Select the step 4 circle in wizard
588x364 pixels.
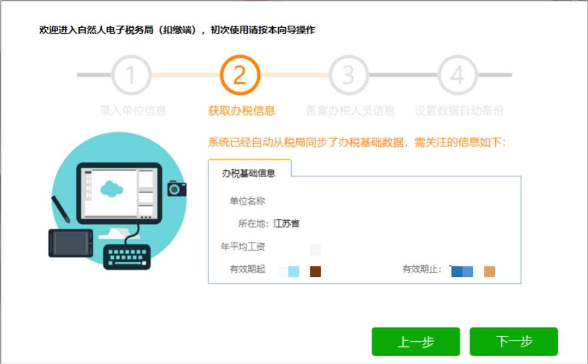click(x=458, y=75)
